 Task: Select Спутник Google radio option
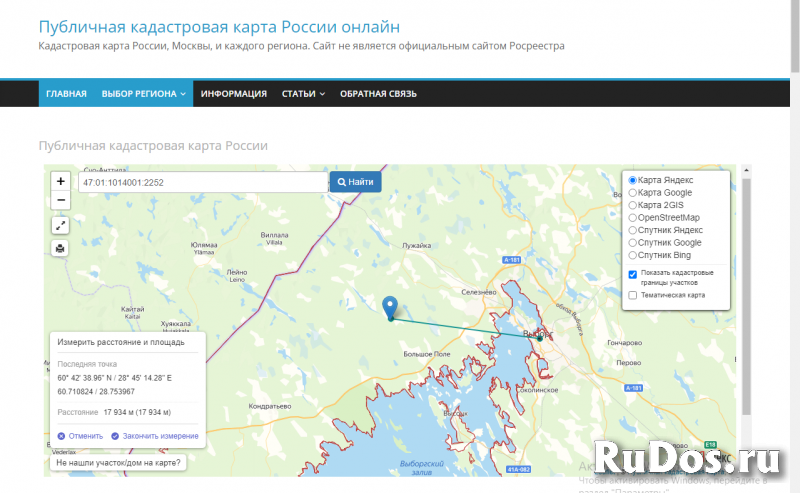pos(633,242)
